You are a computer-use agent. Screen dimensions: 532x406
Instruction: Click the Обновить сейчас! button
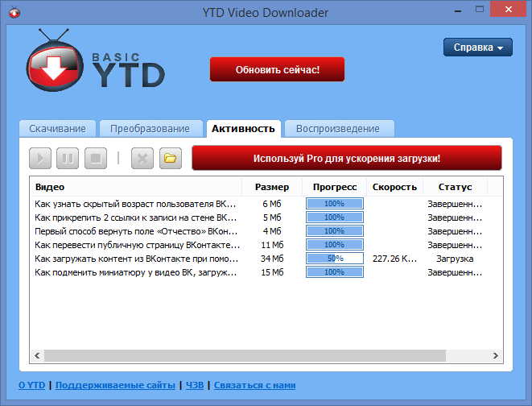tap(277, 69)
